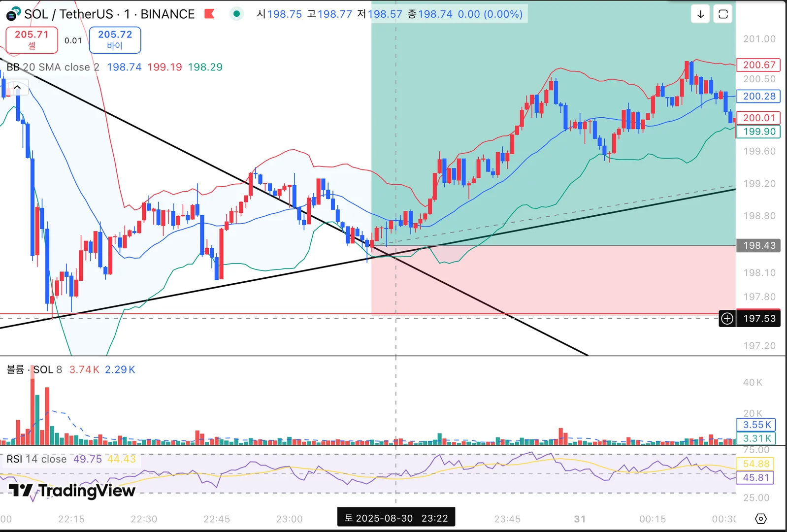Click the 2.29K volume legend value
This screenshot has width=787, height=532.
tap(120, 369)
